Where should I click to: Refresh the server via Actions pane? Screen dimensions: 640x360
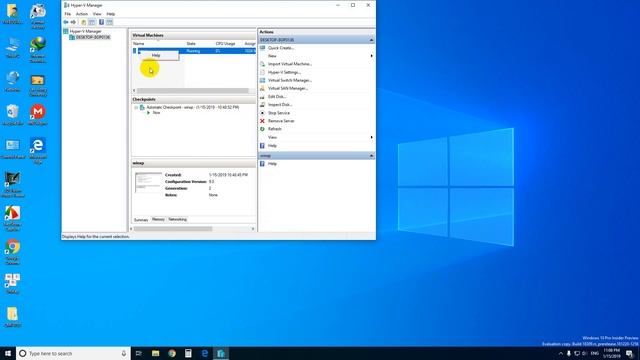(x=275, y=129)
